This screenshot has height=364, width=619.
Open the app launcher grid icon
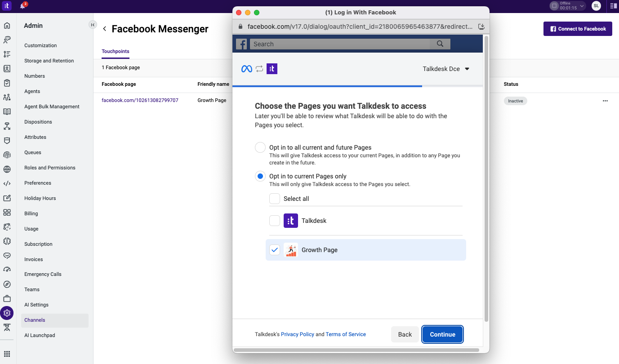7,354
